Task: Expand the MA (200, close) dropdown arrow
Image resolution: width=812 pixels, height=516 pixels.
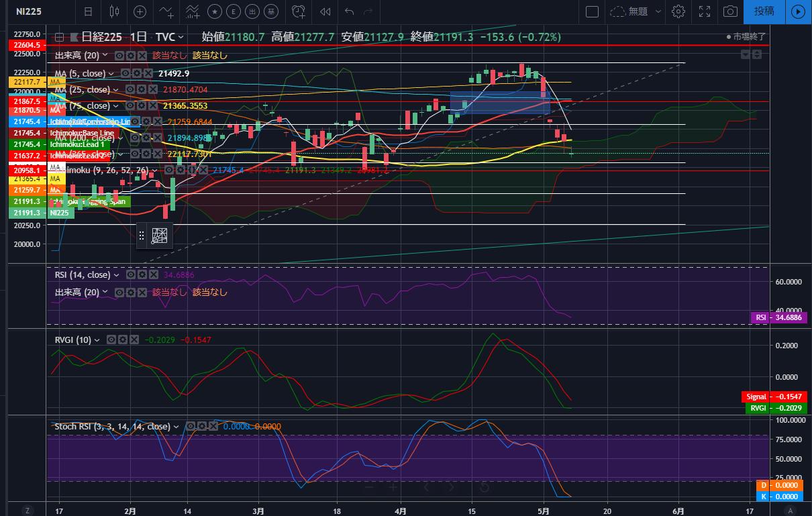Action: [122, 138]
